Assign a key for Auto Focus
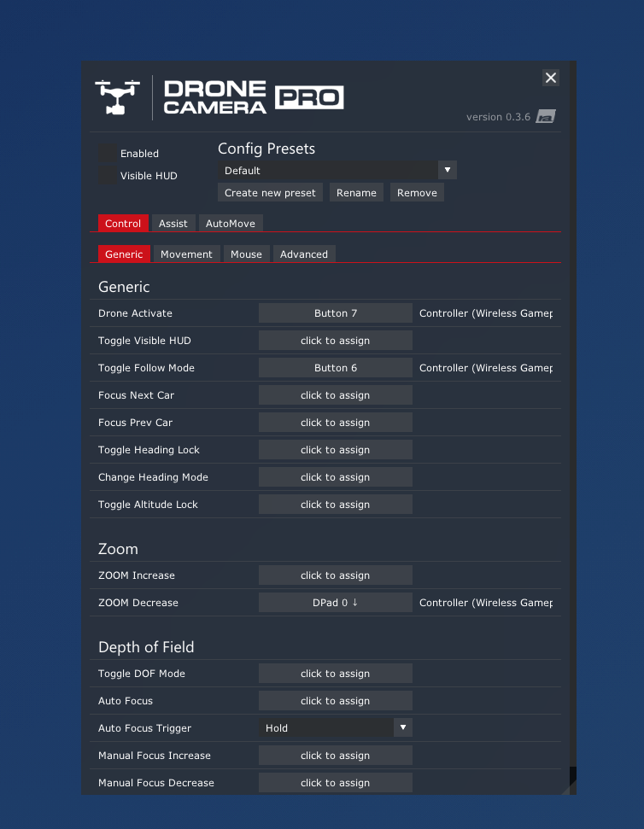The height and width of the screenshot is (829, 644). tap(336, 701)
